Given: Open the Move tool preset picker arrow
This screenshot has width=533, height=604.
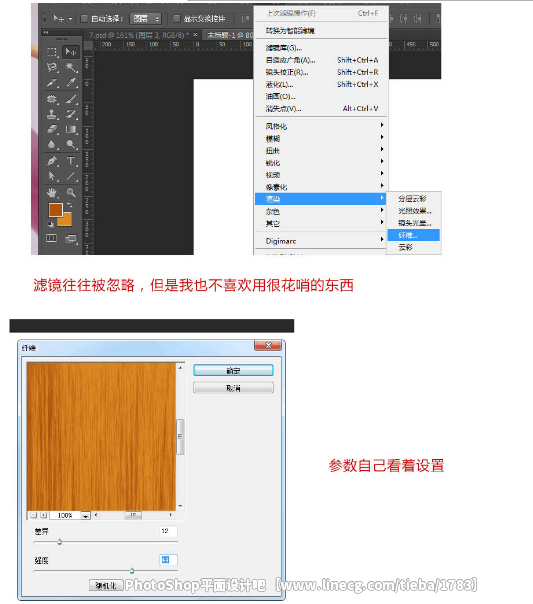Looking at the screenshot, I should pos(70,19).
